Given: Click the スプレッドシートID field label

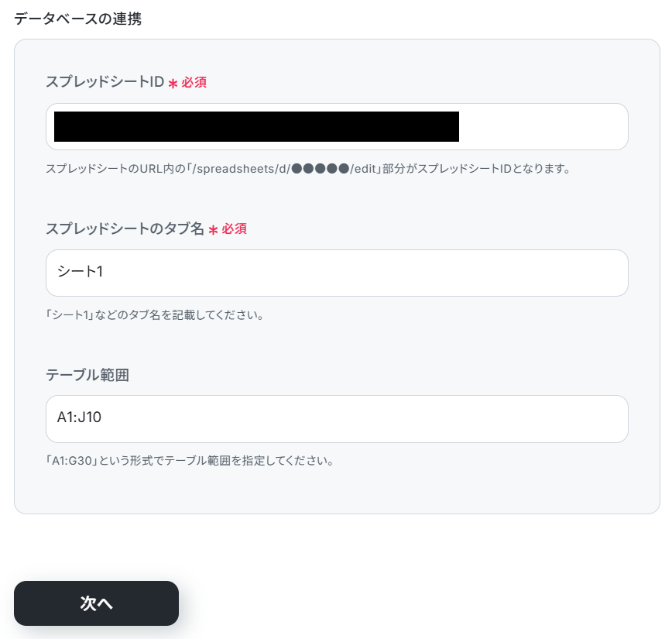Looking at the screenshot, I should tap(105, 81).
